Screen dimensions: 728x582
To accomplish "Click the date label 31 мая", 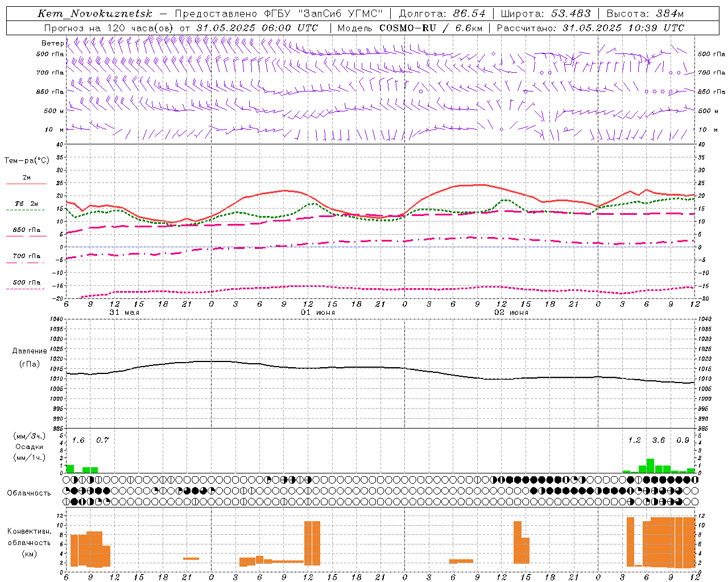I will point(125,313).
